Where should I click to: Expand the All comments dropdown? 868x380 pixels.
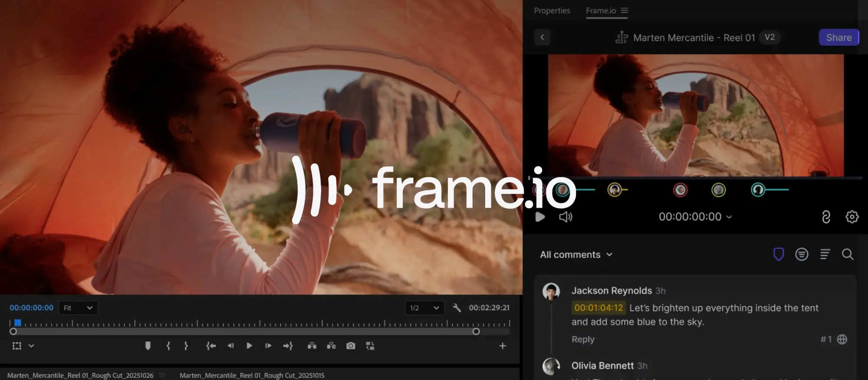pos(576,255)
